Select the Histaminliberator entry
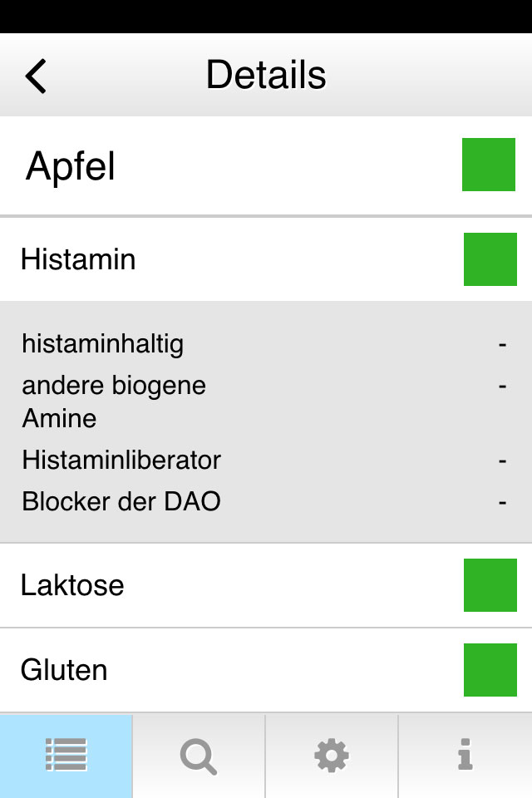The width and height of the screenshot is (532, 798). 121,460
